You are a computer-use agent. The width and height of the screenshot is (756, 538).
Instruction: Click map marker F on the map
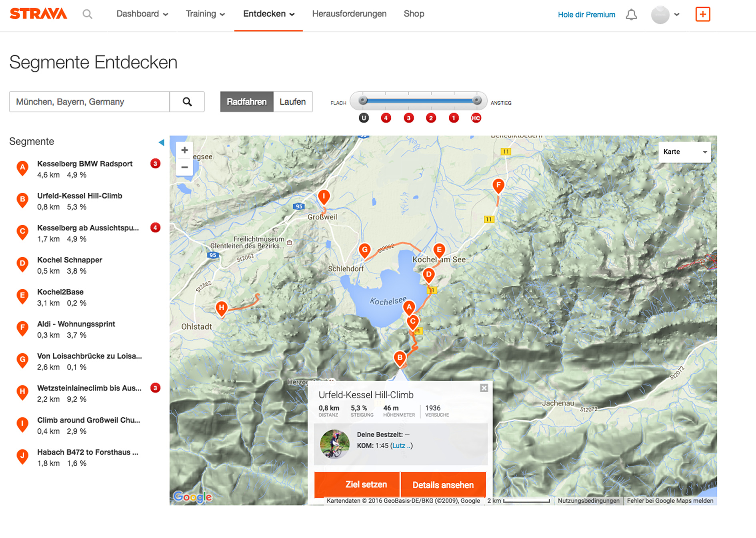498,186
